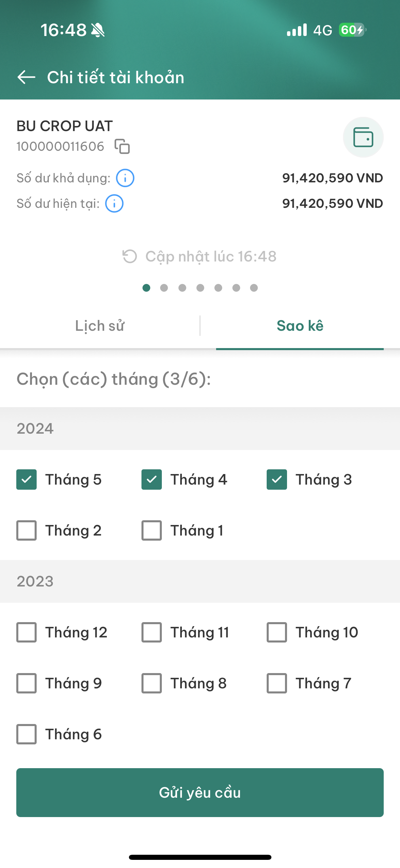Switch to the Lịch sử tab
This screenshot has width=400, height=868.
[100, 326]
